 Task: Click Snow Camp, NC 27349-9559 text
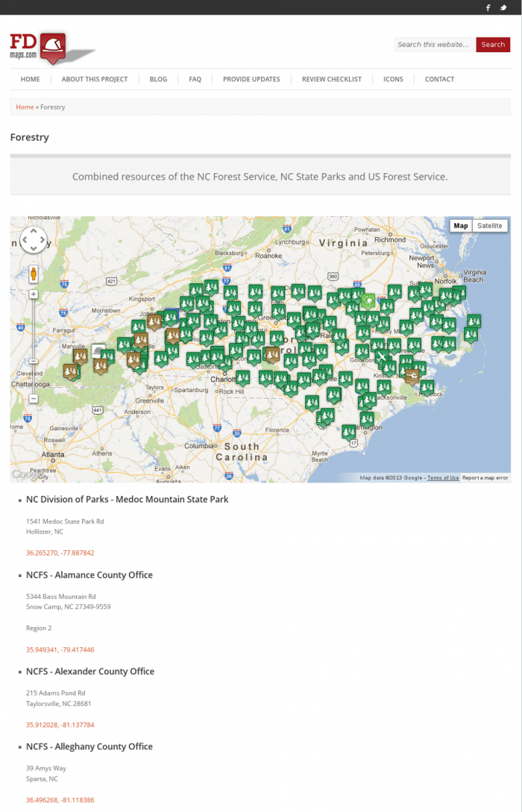(69, 607)
